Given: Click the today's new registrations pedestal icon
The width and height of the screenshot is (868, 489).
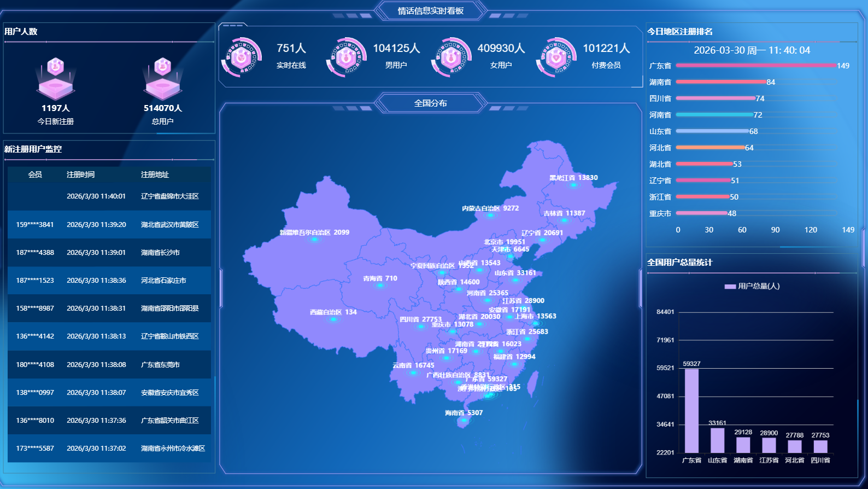Looking at the screenshot, I should click(x=55, y=79).
